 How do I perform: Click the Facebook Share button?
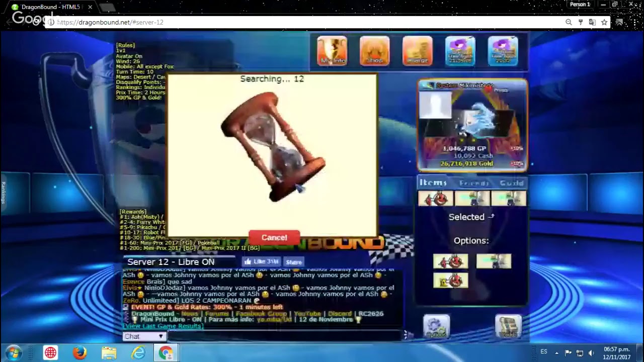pos(294,262)
